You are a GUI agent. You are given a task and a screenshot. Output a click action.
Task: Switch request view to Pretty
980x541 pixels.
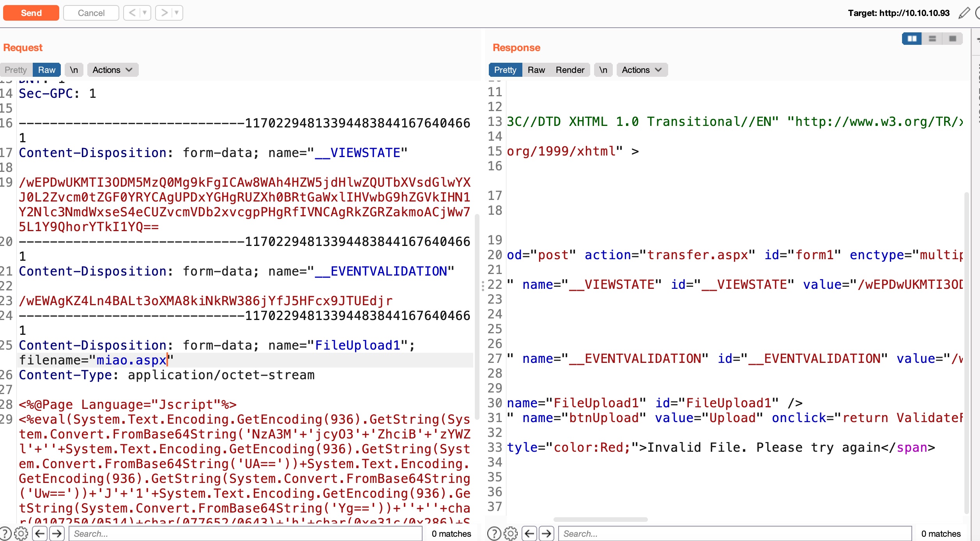pos(16,70)
